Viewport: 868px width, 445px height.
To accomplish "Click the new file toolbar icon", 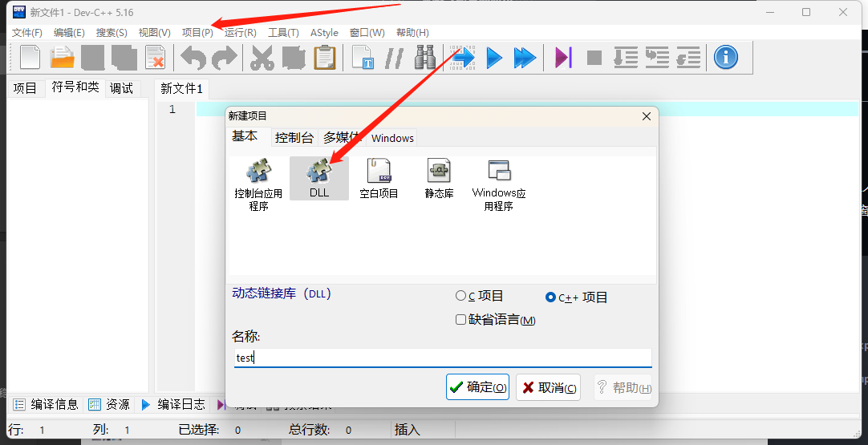I will 30,58.
